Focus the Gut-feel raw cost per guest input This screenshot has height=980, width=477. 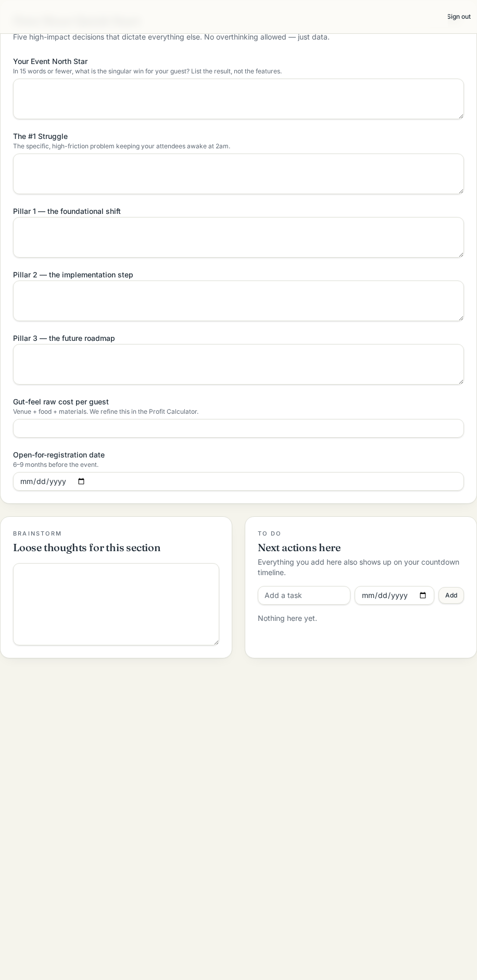pyautogui.click(x=238, y=428)
